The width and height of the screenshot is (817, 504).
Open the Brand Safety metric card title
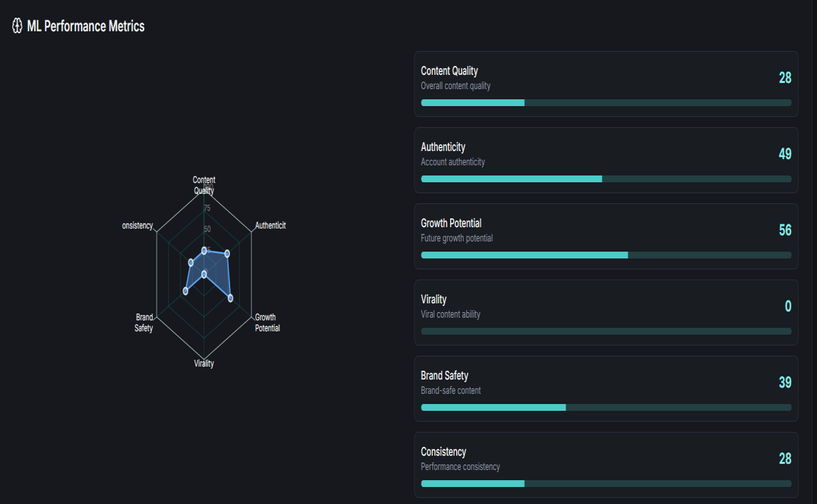pyautogui.click(x=445, y=375)
